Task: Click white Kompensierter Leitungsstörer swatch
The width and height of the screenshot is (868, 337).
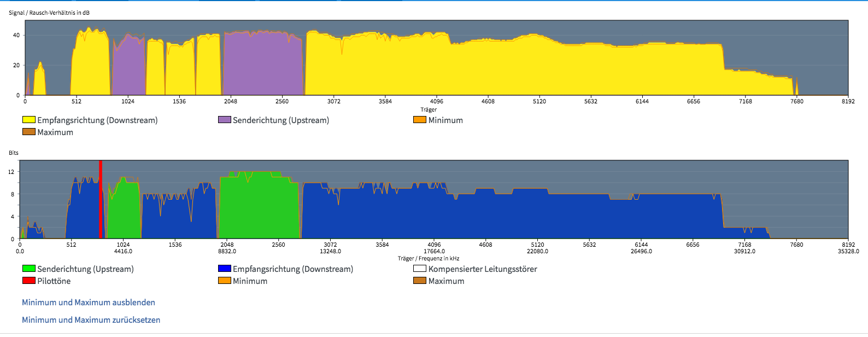Action: coord(420,269)
